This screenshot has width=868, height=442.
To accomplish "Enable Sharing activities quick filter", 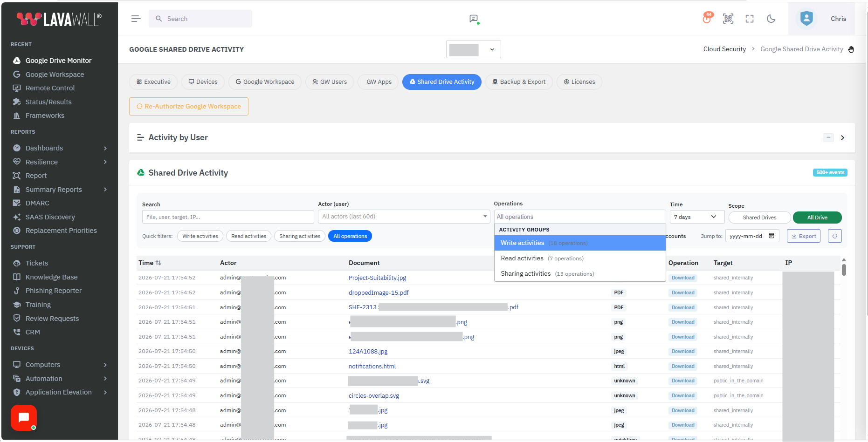I will [300, 236].
